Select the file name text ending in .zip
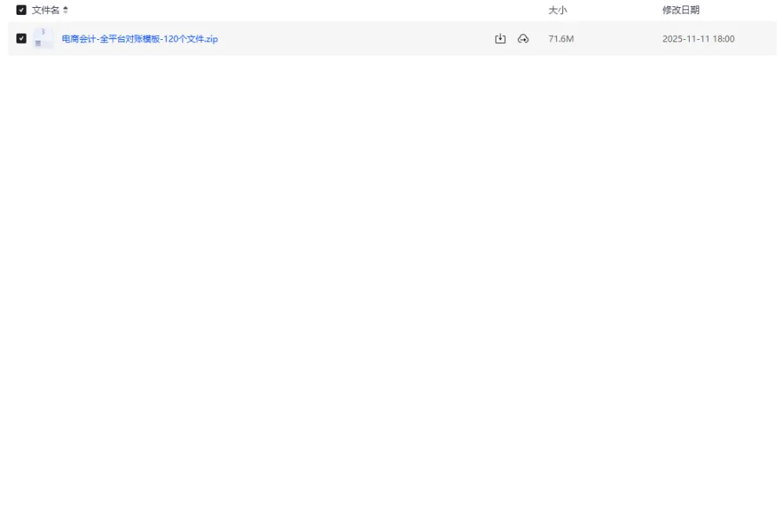The width and height of the screenshot is (783, 532). [139, 39]
